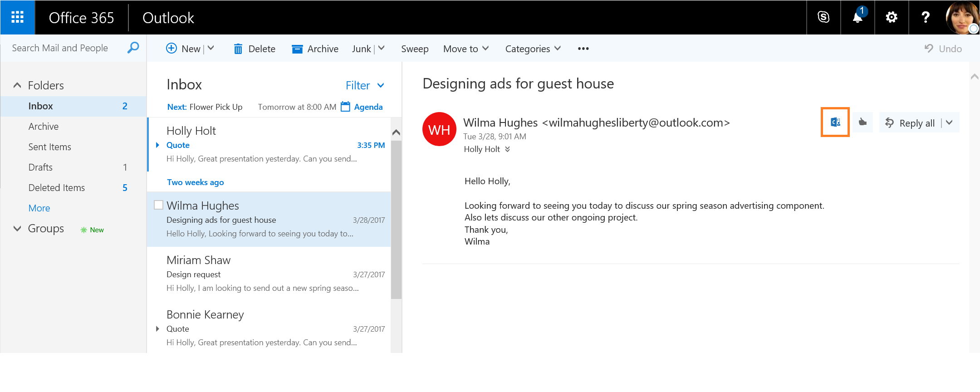Click the reading pane scroll up arrow

pos(974,76)
